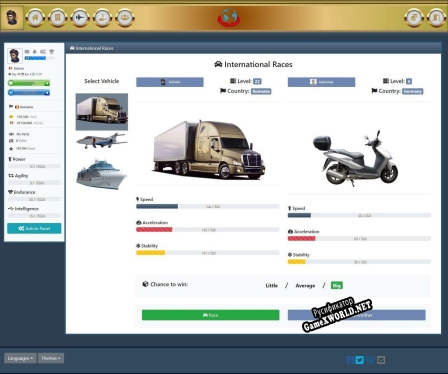Select the cruise ship vehicle thumbnail
The width and height of the screenshot is (448, 374).
102,174
